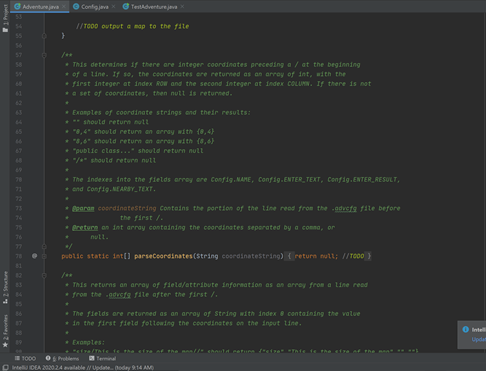Open the Problems tool window
Screen dimensions: 486x371
(x=62, y=359)
